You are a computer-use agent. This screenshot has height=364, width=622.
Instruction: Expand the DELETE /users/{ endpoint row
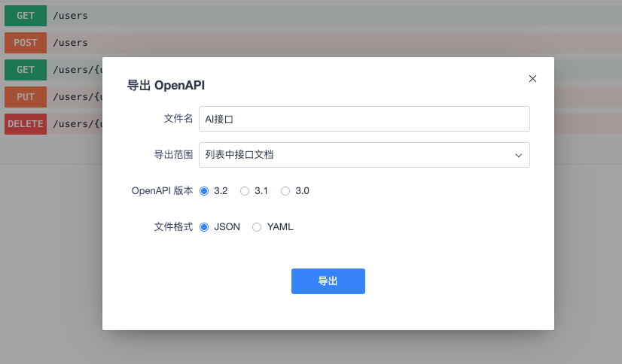coord(53,124)
